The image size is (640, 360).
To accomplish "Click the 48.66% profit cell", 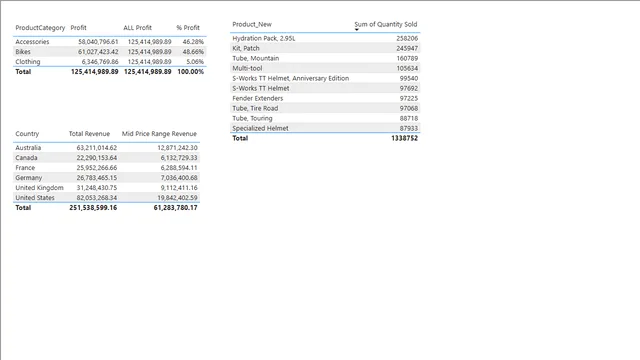I will click(193, 52).
